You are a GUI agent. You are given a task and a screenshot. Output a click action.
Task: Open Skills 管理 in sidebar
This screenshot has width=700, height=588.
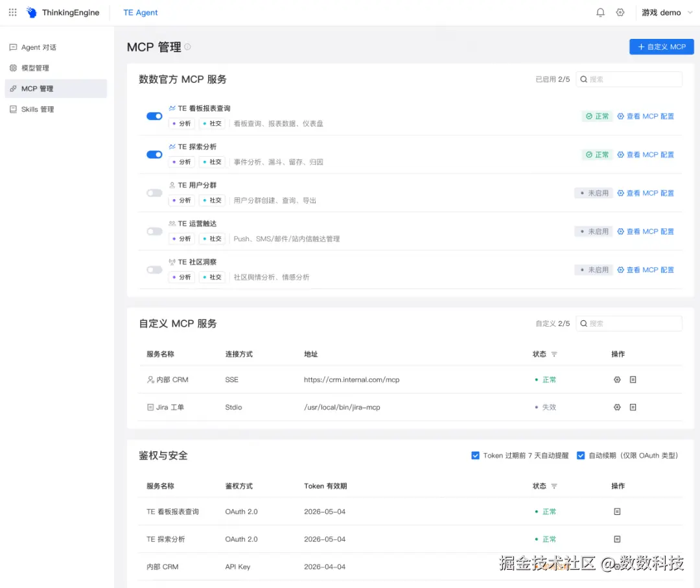click(56, 109)
